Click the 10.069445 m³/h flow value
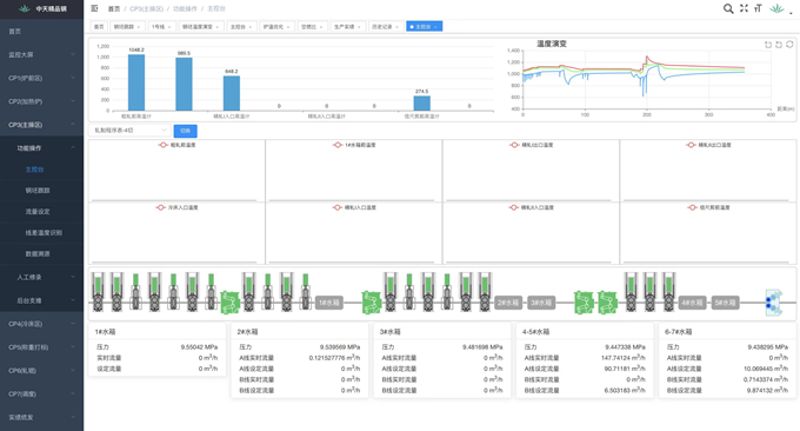Image resolution: width=800 pixels, height=431 pixels. tap(766, 368)
